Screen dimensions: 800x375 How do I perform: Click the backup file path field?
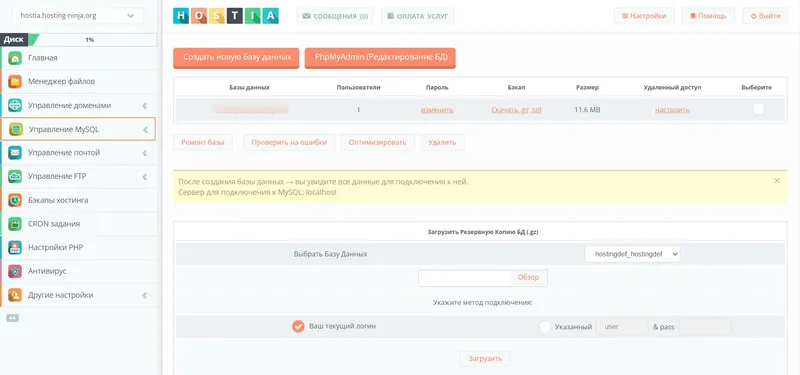tap(464, 278)
